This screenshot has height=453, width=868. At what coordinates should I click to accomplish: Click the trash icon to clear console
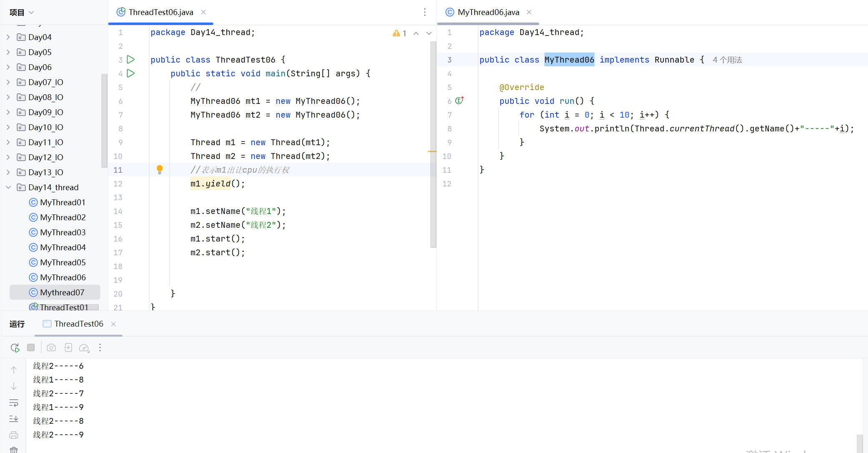14,450
